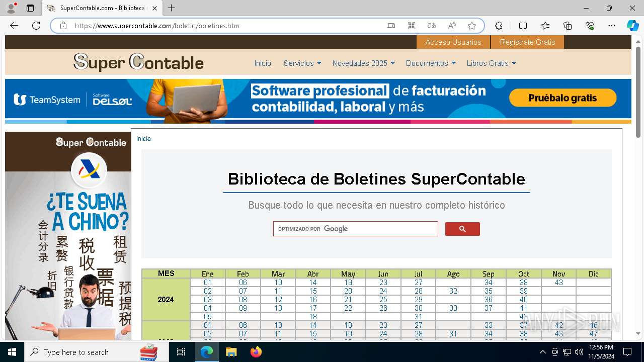The width and height of the screenshot is (644, 362).
Task: Open 2024 April bulletin 14
Action: tap(313, 283)
